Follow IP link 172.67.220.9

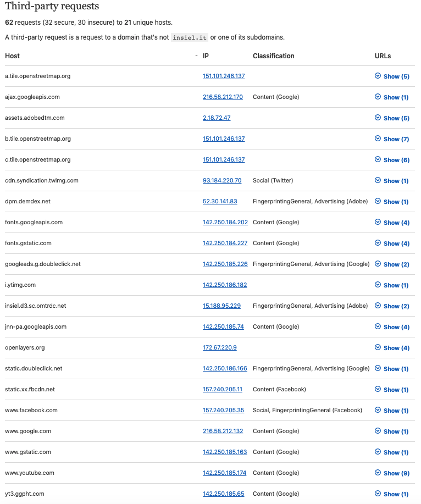click(219, 347)
